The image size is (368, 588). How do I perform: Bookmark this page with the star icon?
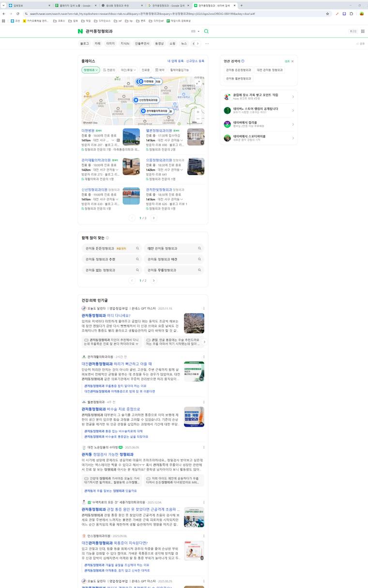point(328,14)
